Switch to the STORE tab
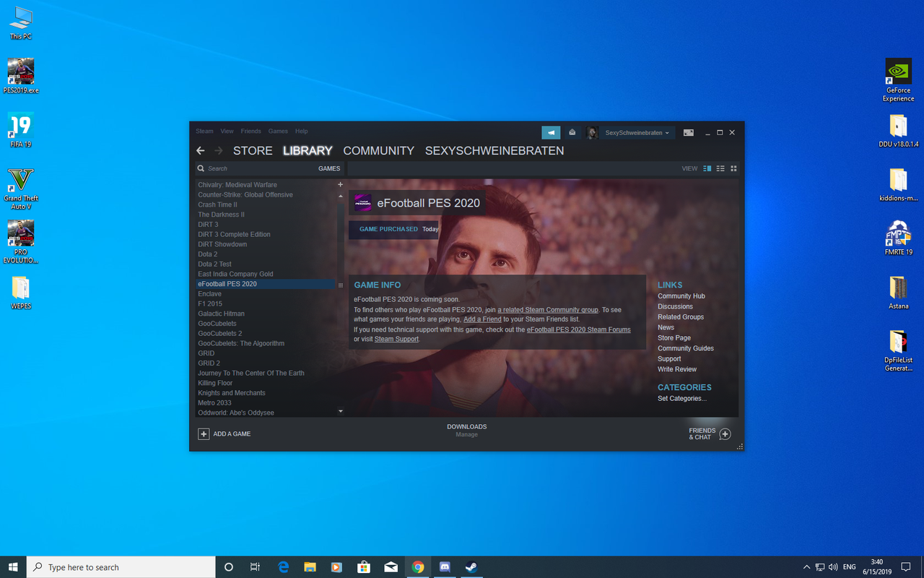This screenshot has width=924, height=578. (x=252, y=150)
